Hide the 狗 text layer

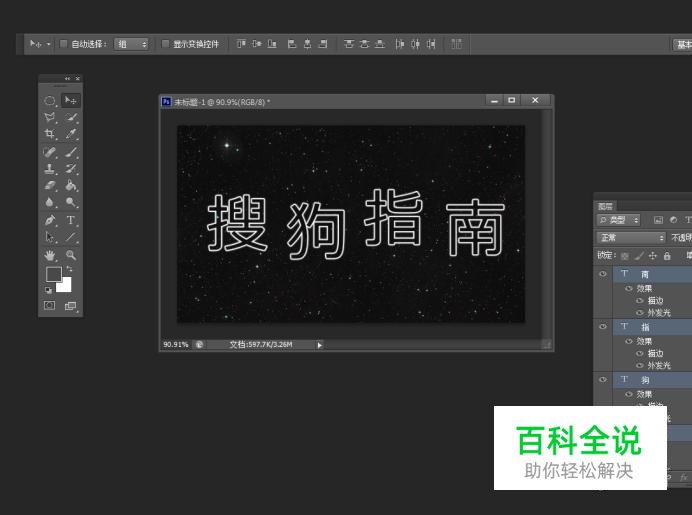(603, 380)
